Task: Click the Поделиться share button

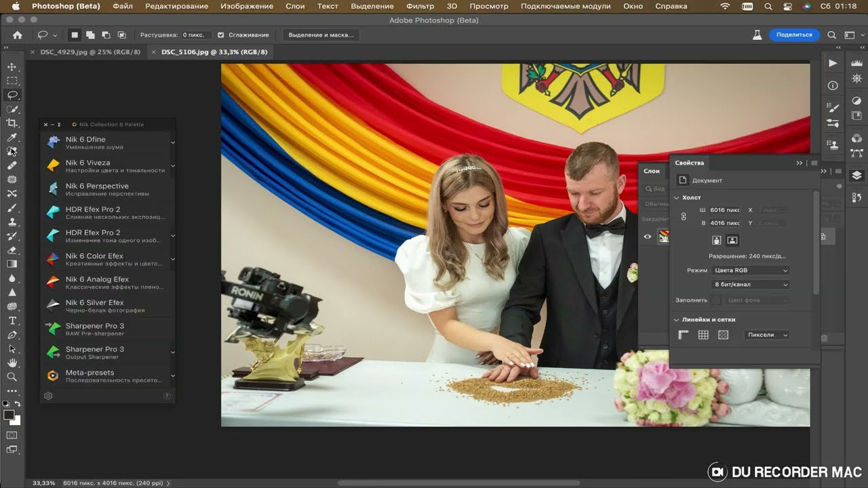Action: pos(793,35)
